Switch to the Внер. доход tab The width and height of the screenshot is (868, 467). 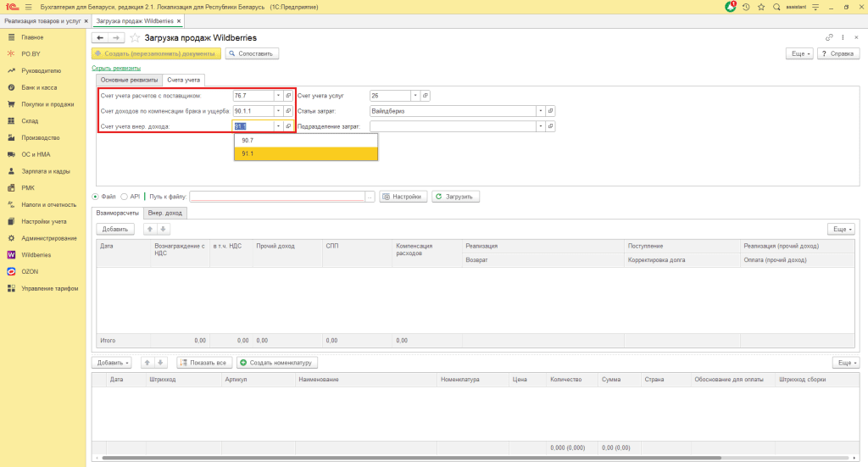pos(166,213)
